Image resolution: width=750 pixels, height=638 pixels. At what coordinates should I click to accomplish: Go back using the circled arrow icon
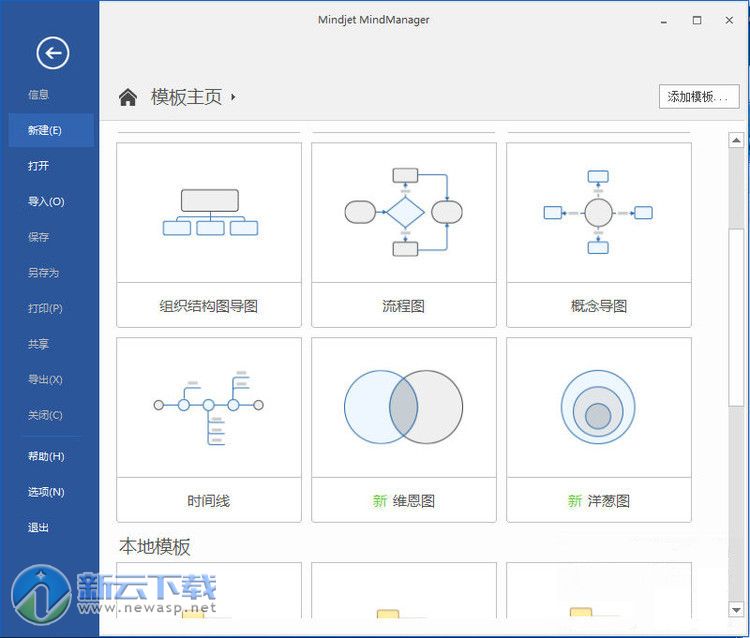[x=53, y=53]
